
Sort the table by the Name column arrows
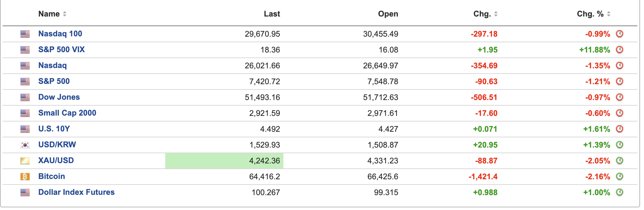pos(65,14)
